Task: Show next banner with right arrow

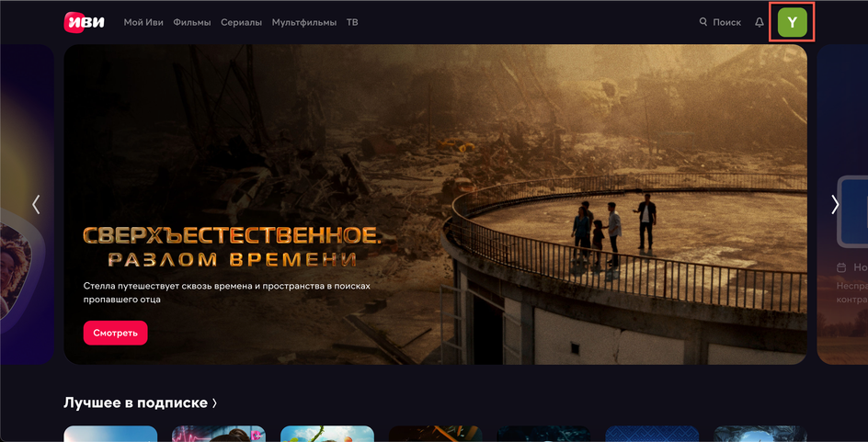Action: [x=835, y=204]
